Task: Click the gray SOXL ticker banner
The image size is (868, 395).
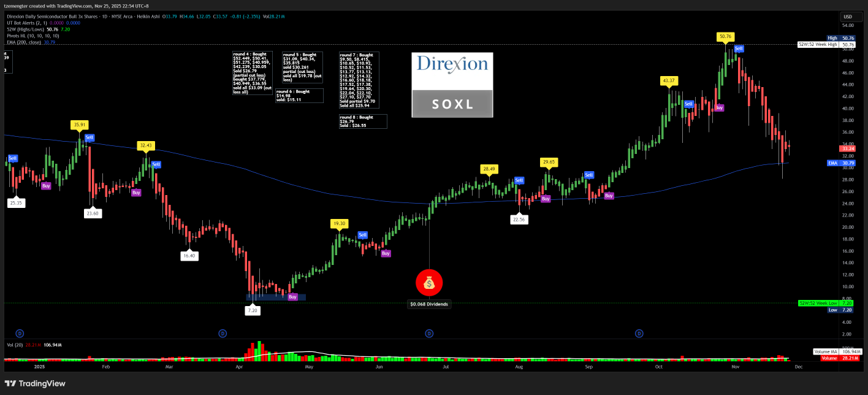Action: pyautogui.click(x=452, y=104)
